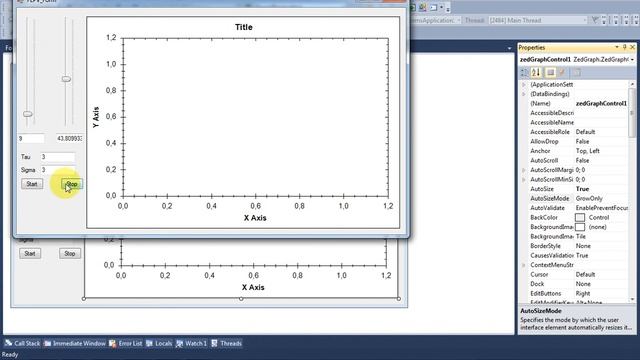The width and height of the screenshot is (640, 360).
Task: Click the right trackbar slider thumb
Action: [x=66, y=79]
